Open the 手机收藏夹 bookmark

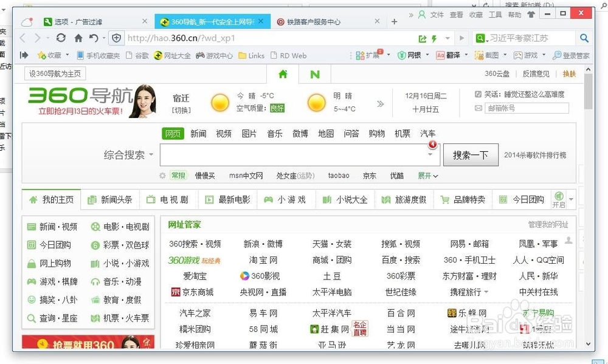pos(98,55)
